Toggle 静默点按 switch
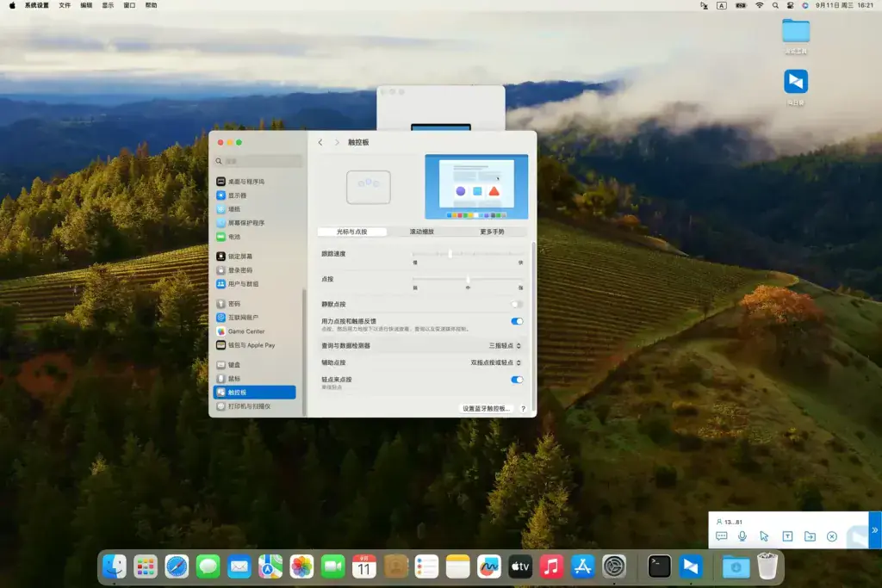This screenshot has width=882, height=588. click(517, 304)
